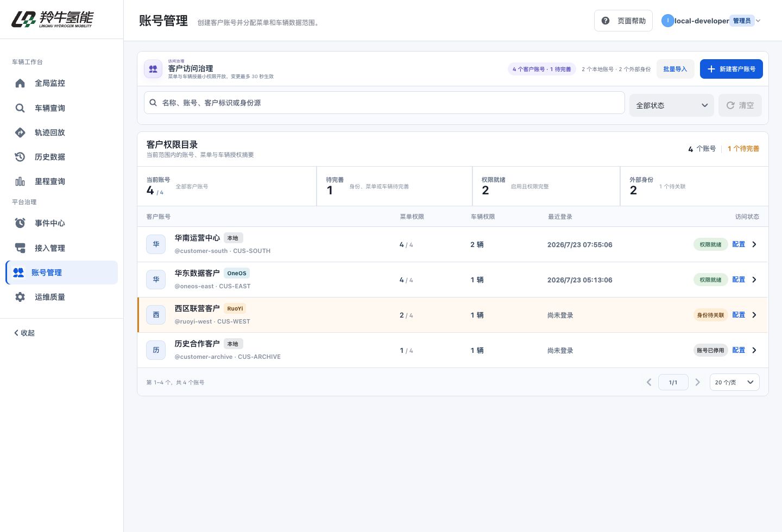
Task: Open the 全局监控 menu item
Action: 62,83
